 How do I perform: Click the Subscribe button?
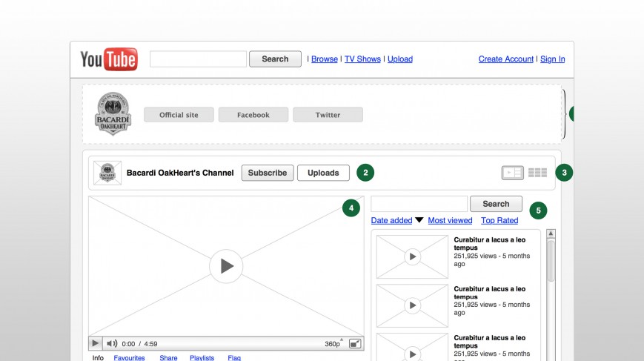[268, 173]
